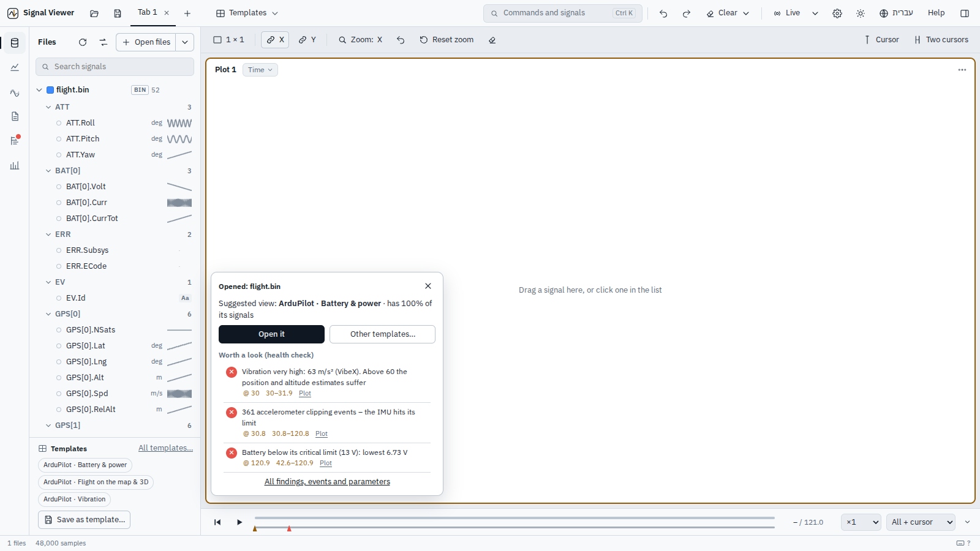Jump to start of playback

coord(217,522)
